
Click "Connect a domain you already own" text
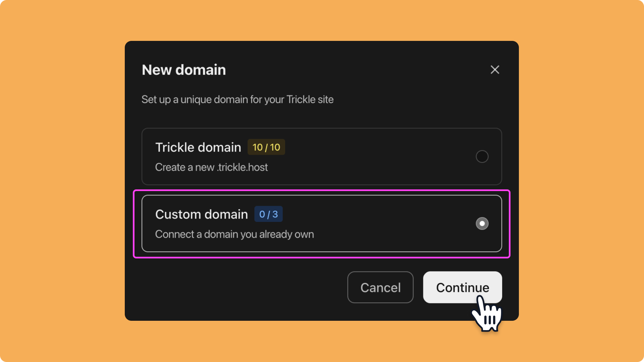click(234, 234)
